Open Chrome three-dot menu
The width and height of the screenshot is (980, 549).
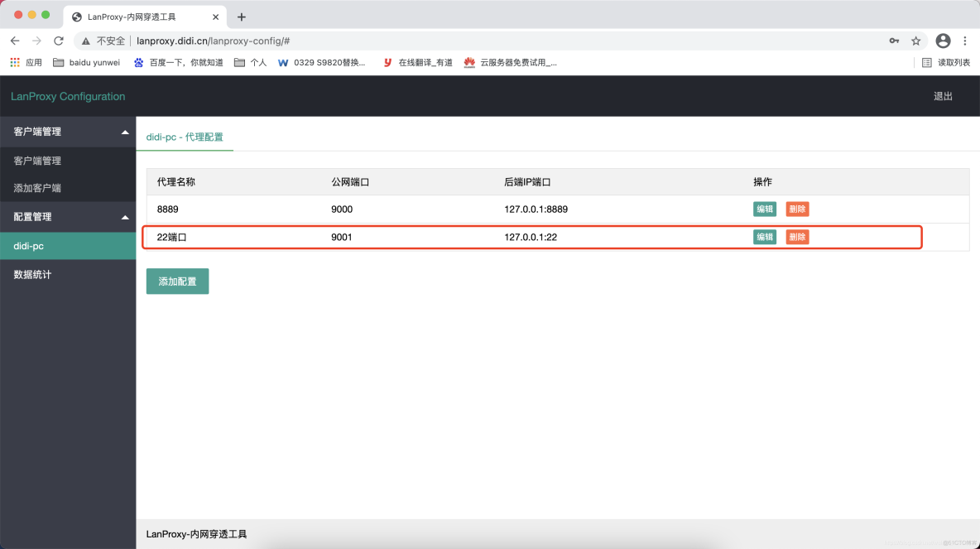pos(965,41)
